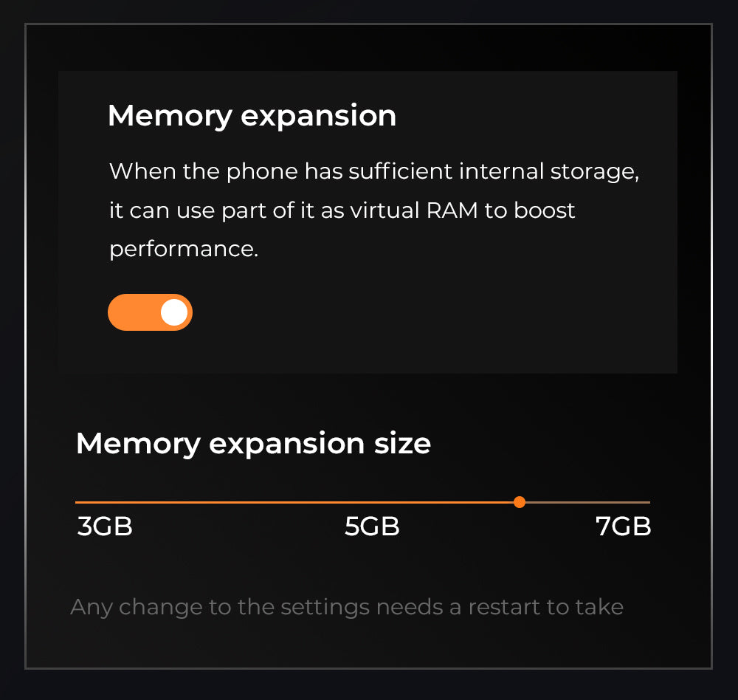The height and width of the screenshot is (700, 738).
Task: Click slider track directly above 5GB label
Action: [x=372, y=502]
